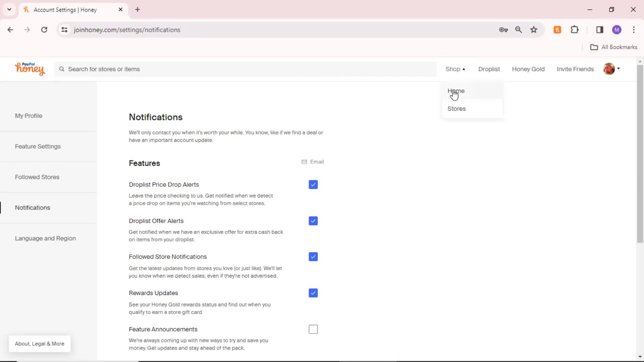Select Feature Settings sidebar item
This screenshot has width=644, height=362.
pos(38,146)
